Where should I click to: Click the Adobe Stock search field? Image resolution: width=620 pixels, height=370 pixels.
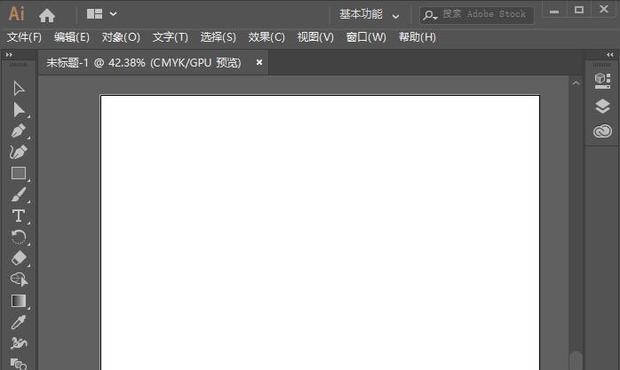coord(476,15)
